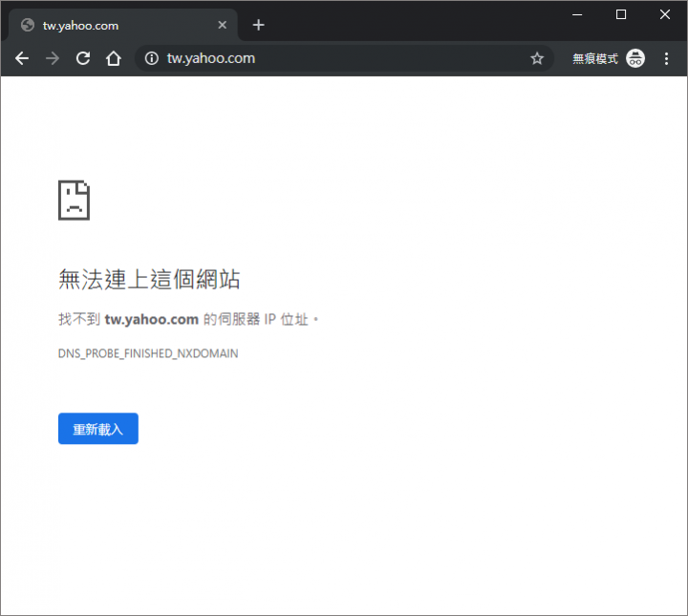
Task: Select the DNS_PROBE_FINISHED_NXDOMAIN error code
Action: (148, 353)
